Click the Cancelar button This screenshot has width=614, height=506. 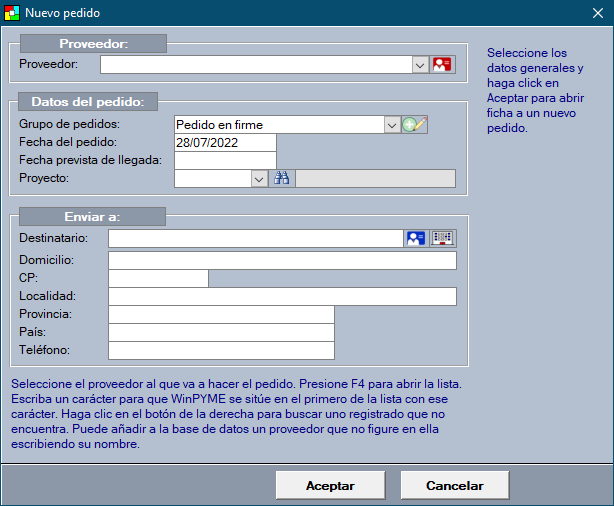click(x=455, y=485)
